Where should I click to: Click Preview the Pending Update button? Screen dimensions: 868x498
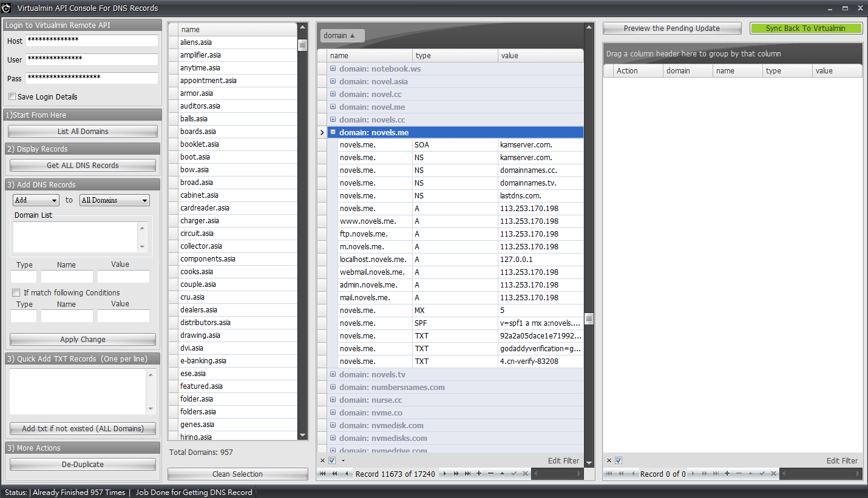[x=672, y=28]
